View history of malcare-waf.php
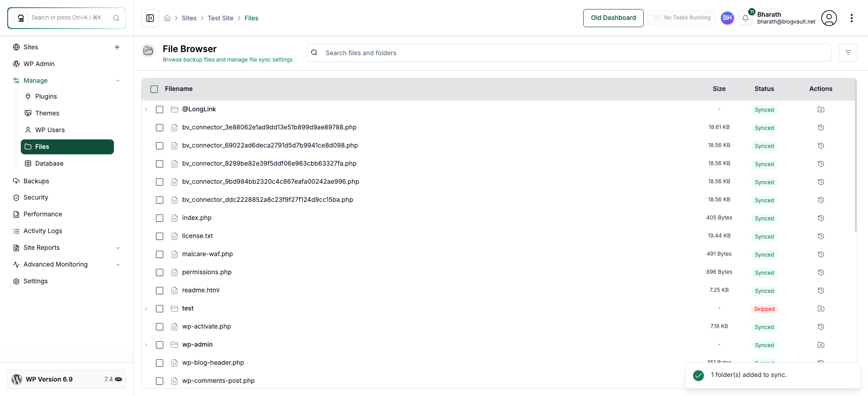 tap(821, 254)
